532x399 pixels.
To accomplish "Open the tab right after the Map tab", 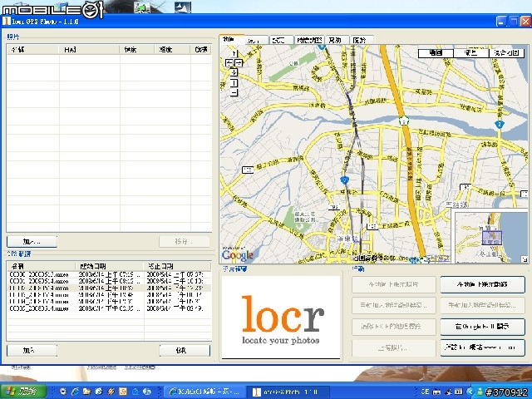I will 257,40.
